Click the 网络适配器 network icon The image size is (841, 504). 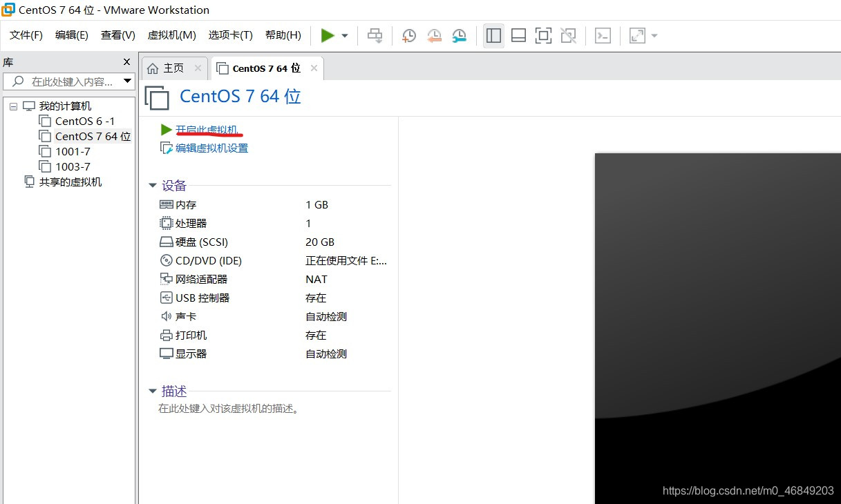166,279
